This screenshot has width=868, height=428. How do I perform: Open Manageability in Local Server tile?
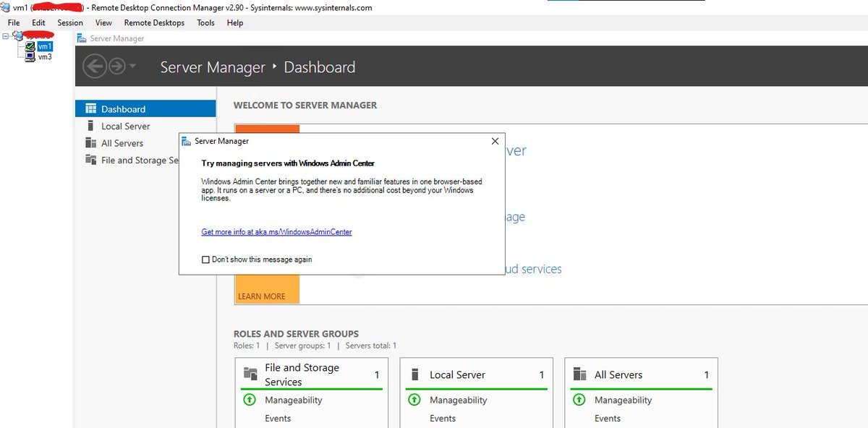pos(459,400)
